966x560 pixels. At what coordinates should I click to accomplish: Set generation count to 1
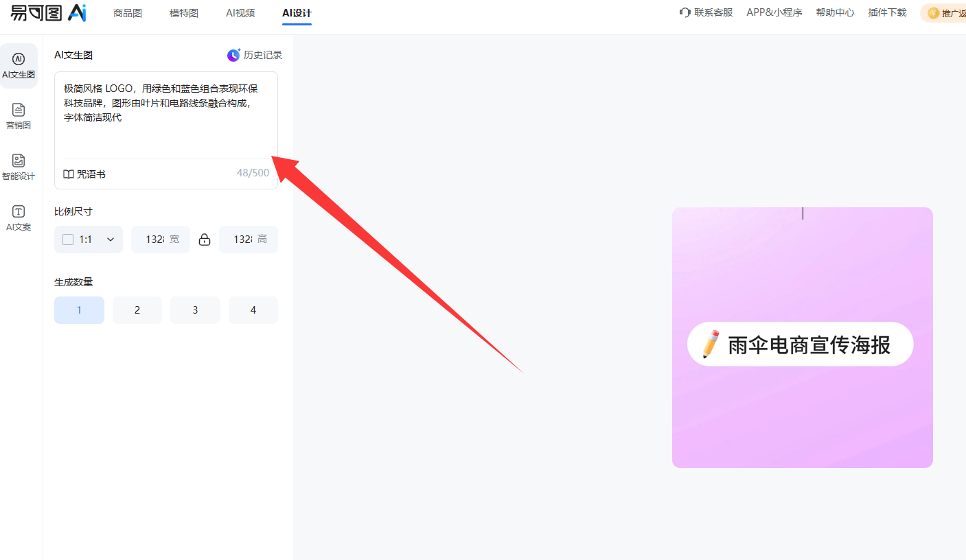79,310
